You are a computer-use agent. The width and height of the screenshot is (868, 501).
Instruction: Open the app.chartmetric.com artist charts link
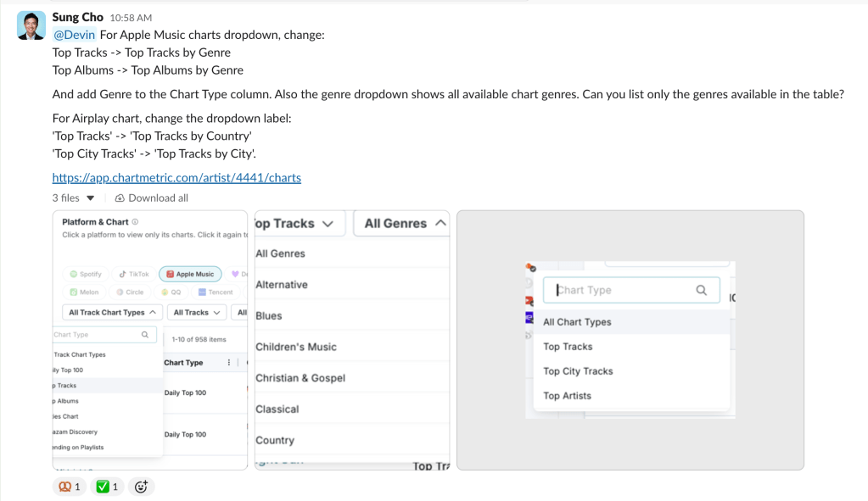coord(176,177)
